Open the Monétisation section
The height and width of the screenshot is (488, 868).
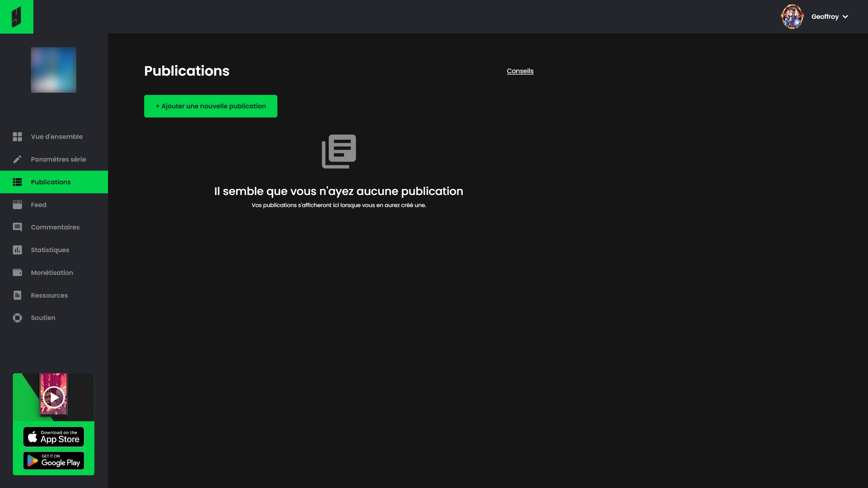52,272
